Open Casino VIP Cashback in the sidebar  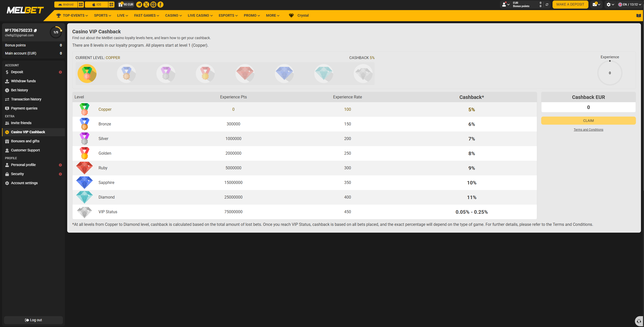(33, 132)
